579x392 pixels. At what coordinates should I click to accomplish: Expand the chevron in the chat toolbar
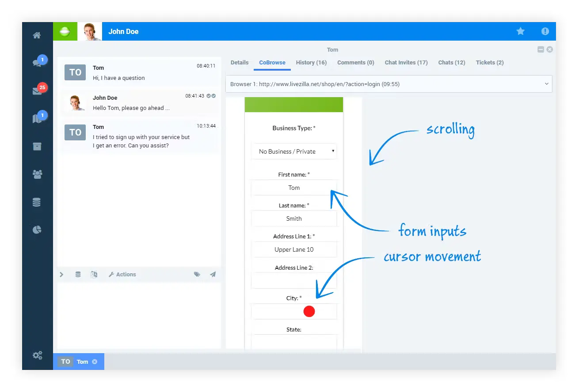point(61,275)
